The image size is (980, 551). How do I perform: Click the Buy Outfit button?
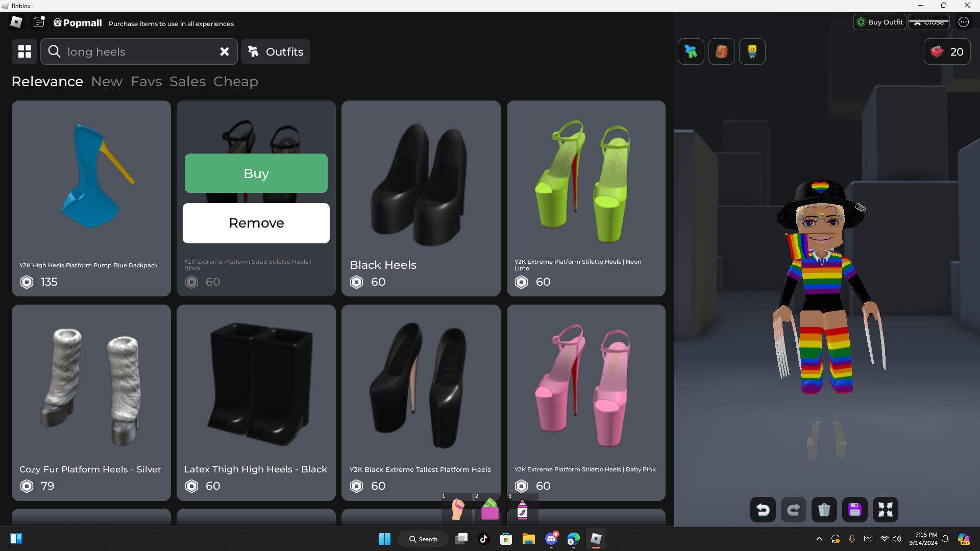tap(879, 22)
